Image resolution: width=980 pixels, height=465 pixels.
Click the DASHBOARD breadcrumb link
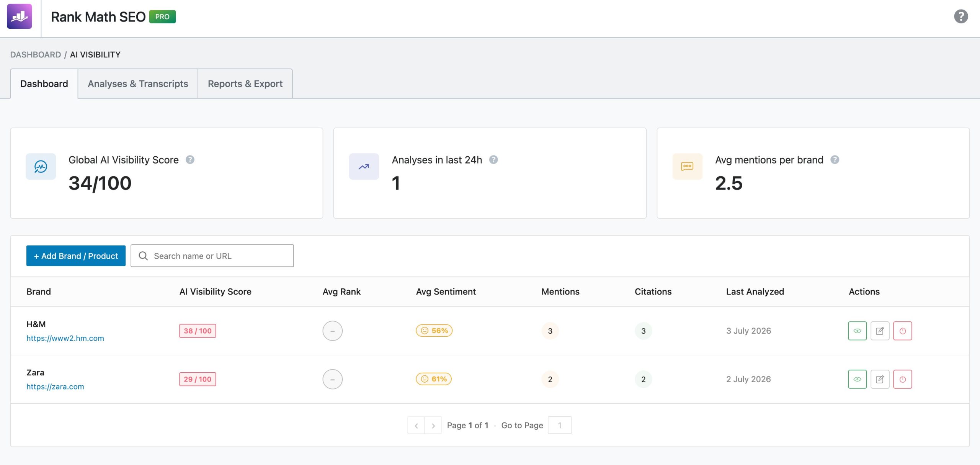(36, 54)
